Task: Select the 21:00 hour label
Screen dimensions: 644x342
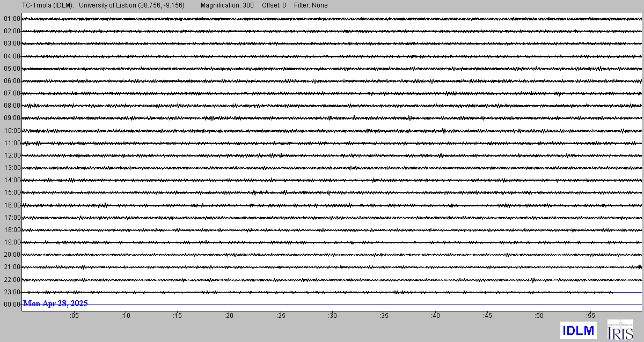Action: click(x=12, y=267)
